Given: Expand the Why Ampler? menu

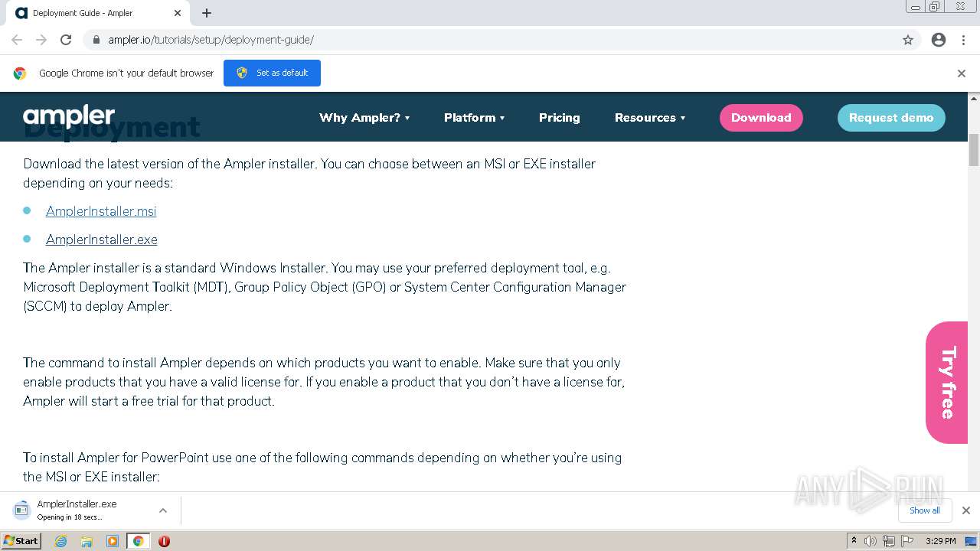Looking at the screenshot, I should click(364, 118).
